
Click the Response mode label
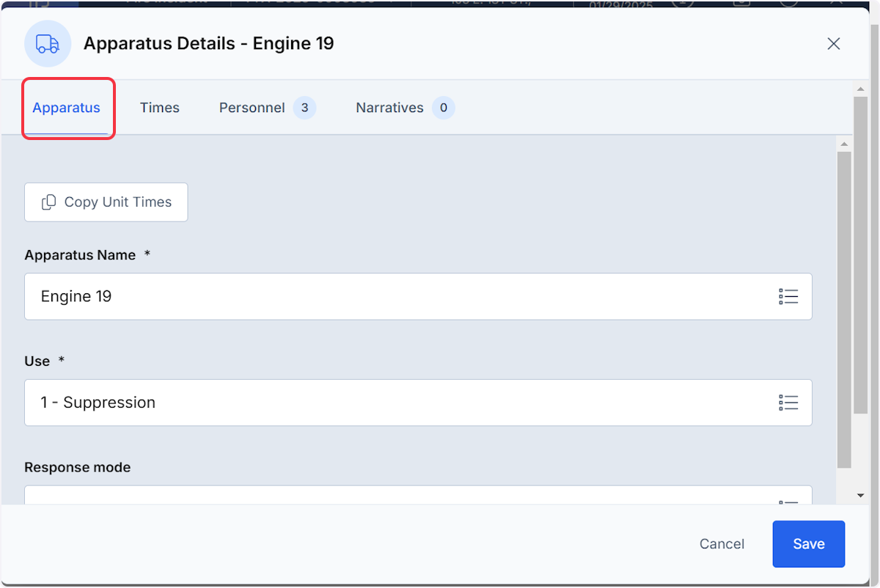[78, 467]
